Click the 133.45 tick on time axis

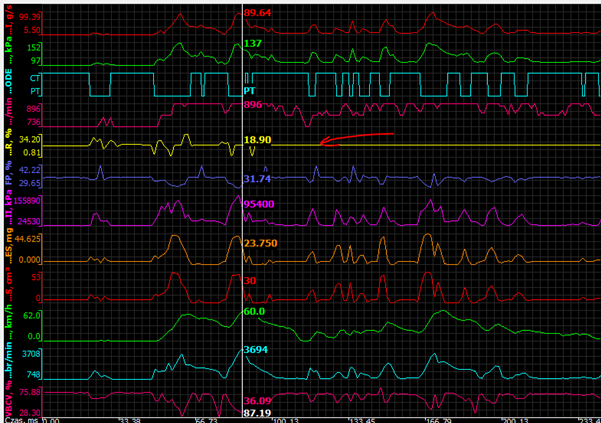360,422
